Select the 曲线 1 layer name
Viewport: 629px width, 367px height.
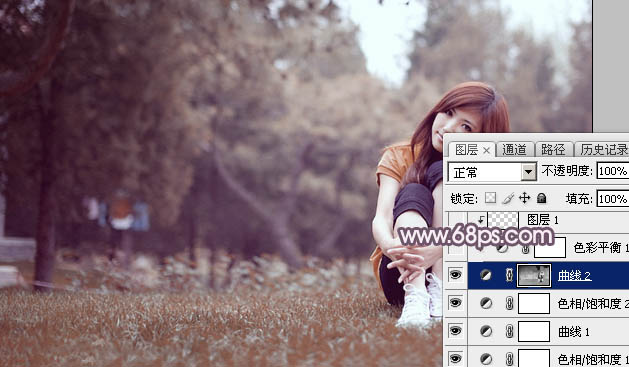[x=574, y=332]
